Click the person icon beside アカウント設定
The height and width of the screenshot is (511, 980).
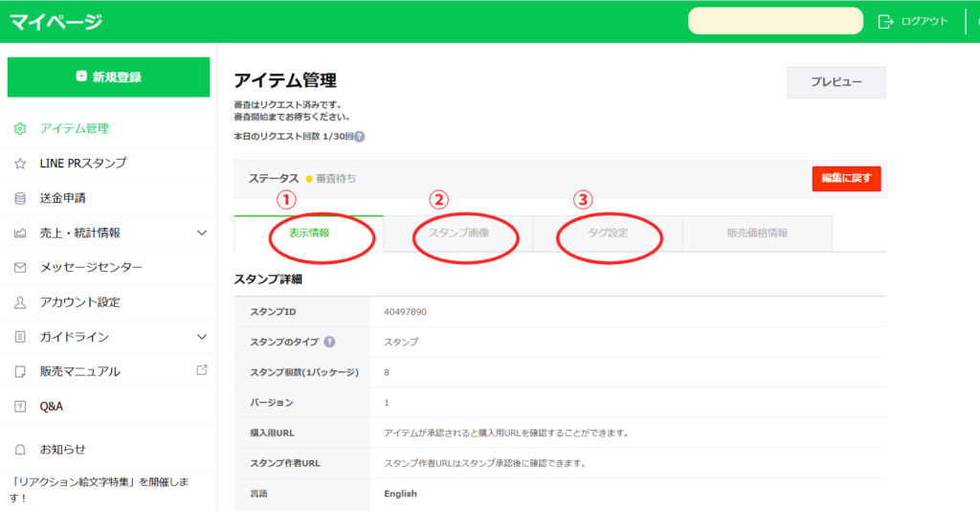tap(20, 302)
